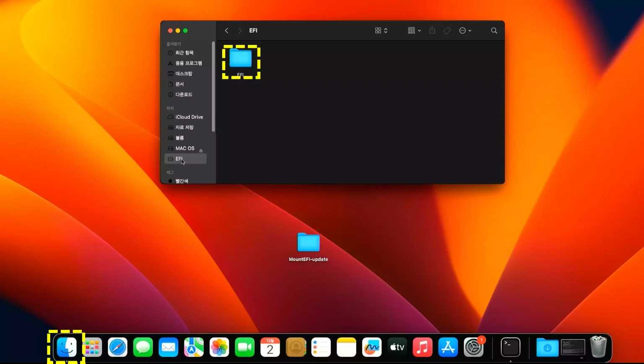
Task: Click the Share toolbar button
Action: coord(432,31)
